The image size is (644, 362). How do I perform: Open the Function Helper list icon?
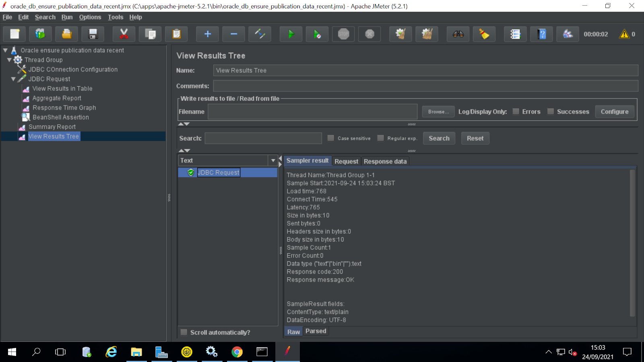coord(515,34)
